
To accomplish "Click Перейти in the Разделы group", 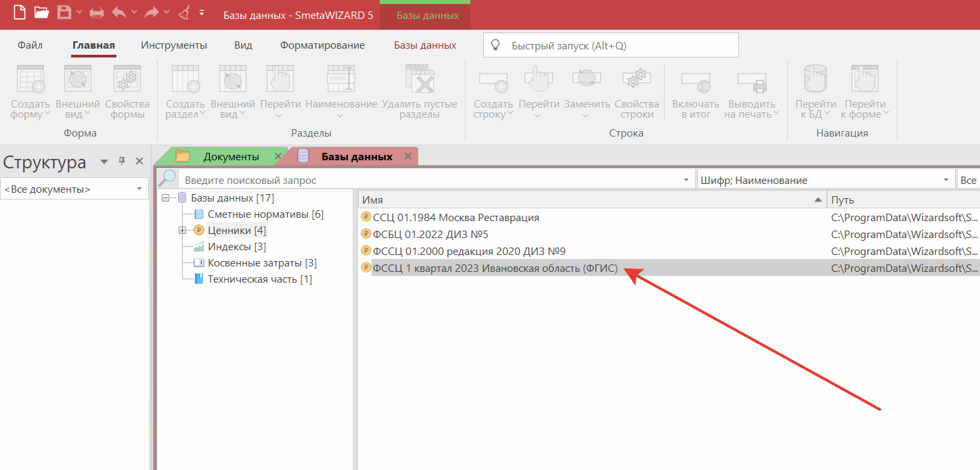I will (280, 91).
